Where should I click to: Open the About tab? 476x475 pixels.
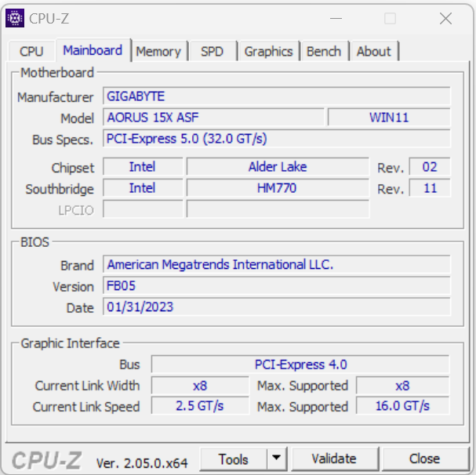pos(374,51)
